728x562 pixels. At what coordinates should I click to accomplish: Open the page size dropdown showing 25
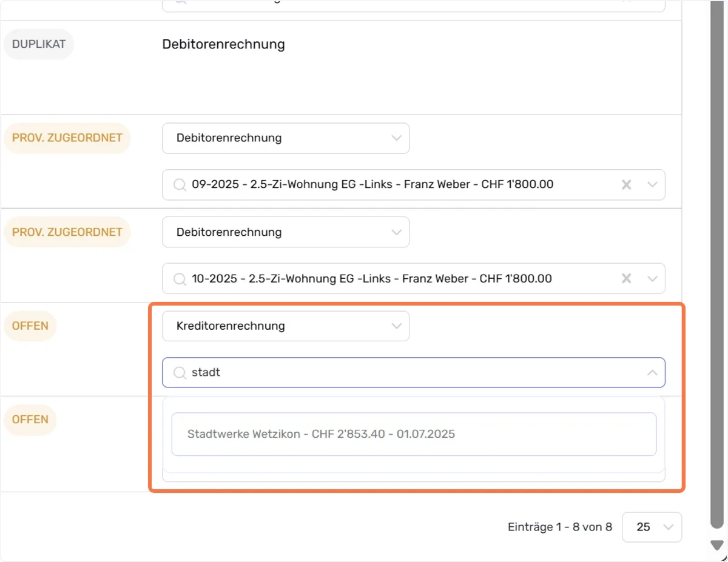[652, 527]
